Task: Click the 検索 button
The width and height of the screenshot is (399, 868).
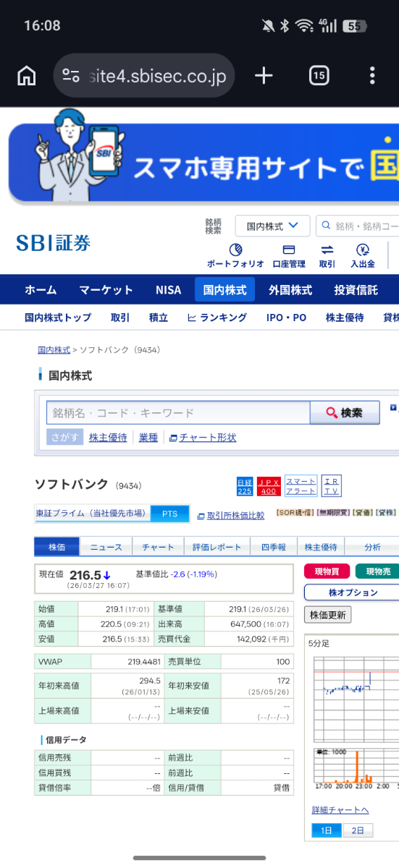Action: pyautogui.click(x=345, y=413)
